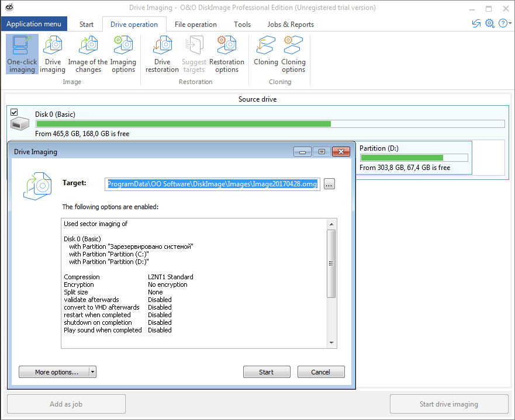The width and height of the screenshot is (515, 420).
Task: Click the Add as job button
Action: [x=66, y=404]
